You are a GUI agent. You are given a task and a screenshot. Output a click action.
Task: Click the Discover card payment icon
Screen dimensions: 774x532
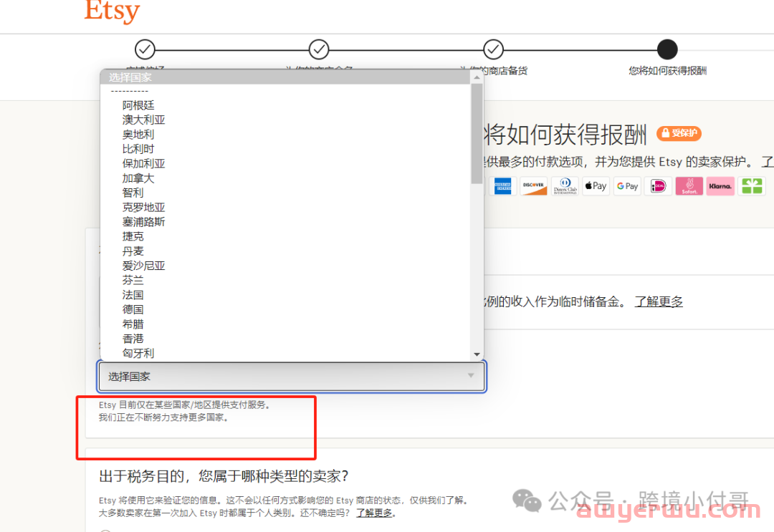[x=534, y=186]
